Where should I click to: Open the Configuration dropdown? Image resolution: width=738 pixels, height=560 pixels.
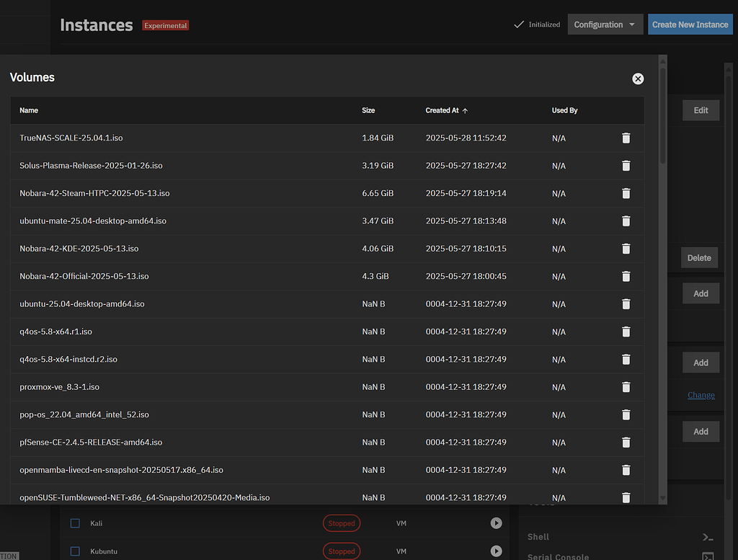coord(605,24)
